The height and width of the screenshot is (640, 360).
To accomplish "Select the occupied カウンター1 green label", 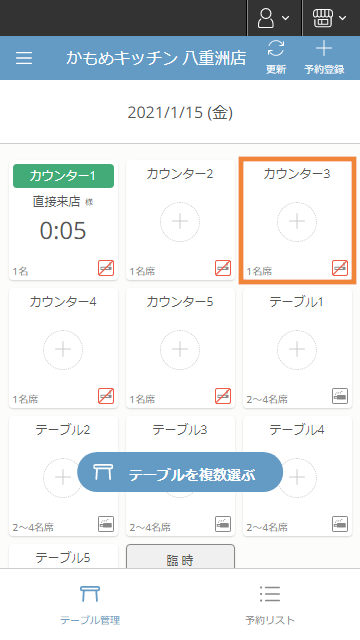I will pyautogui.click(x=63, y=176).
